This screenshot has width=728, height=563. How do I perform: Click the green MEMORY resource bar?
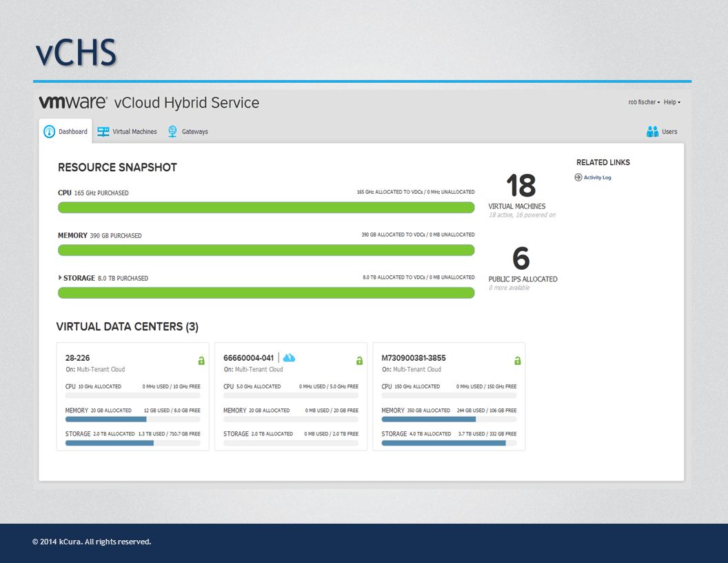click(266, 250)
